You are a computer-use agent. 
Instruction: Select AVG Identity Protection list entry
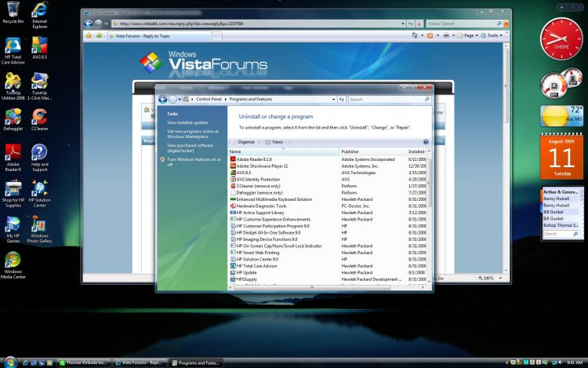(258, 180)
